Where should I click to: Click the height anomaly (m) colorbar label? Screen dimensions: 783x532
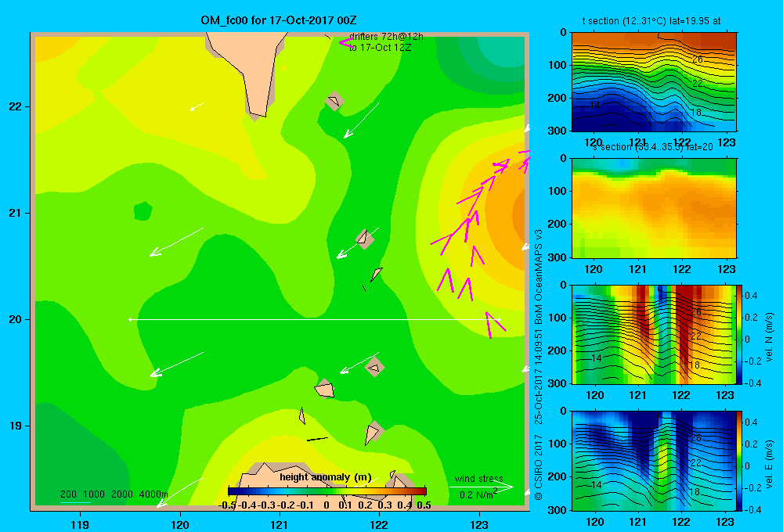(326, 477)
